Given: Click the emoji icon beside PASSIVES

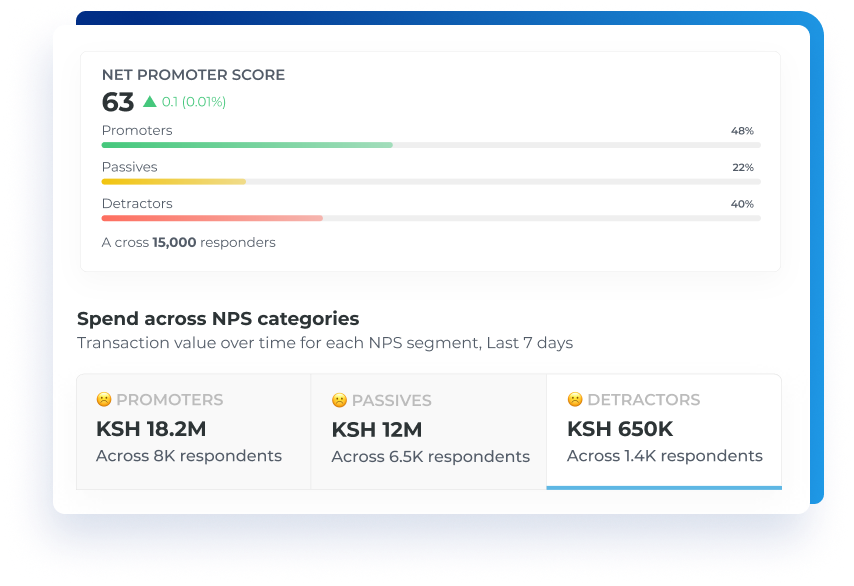Looking at the screenshot, I should tap(339, 400).
